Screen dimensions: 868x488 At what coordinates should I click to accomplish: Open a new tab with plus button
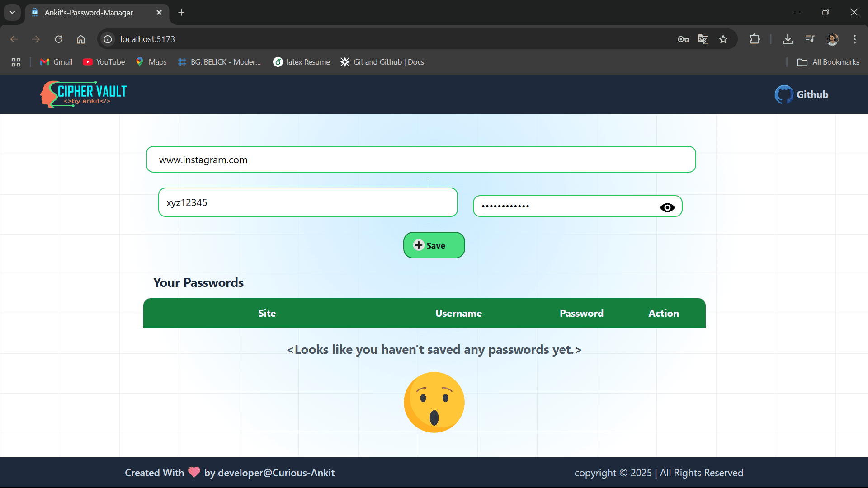click(181, 13)
